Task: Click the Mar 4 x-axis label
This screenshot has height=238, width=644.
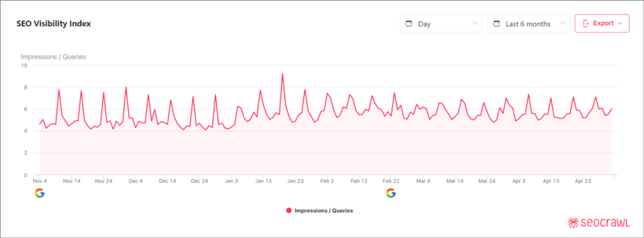Action: click(423, 181)
